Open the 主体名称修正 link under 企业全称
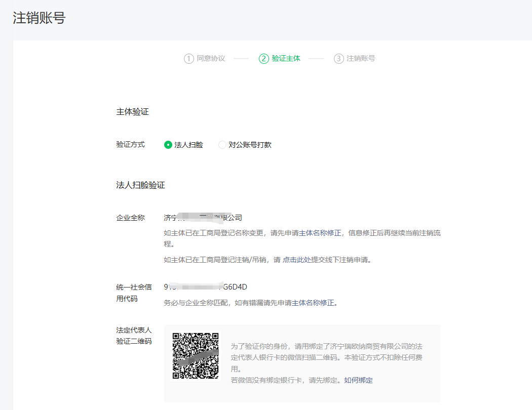This screenshot has height=410, width=532. coord(320,233)
